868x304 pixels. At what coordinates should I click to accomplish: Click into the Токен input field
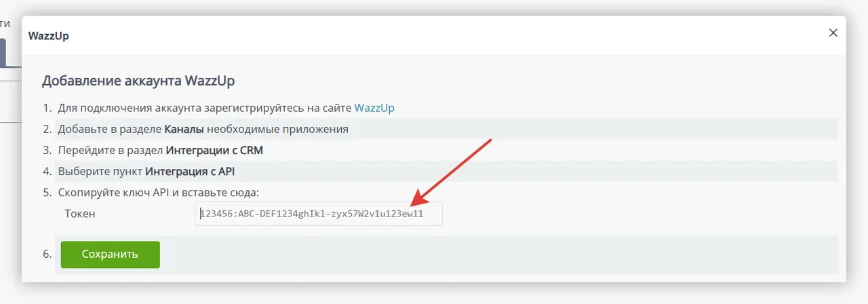tap(319, 214)
